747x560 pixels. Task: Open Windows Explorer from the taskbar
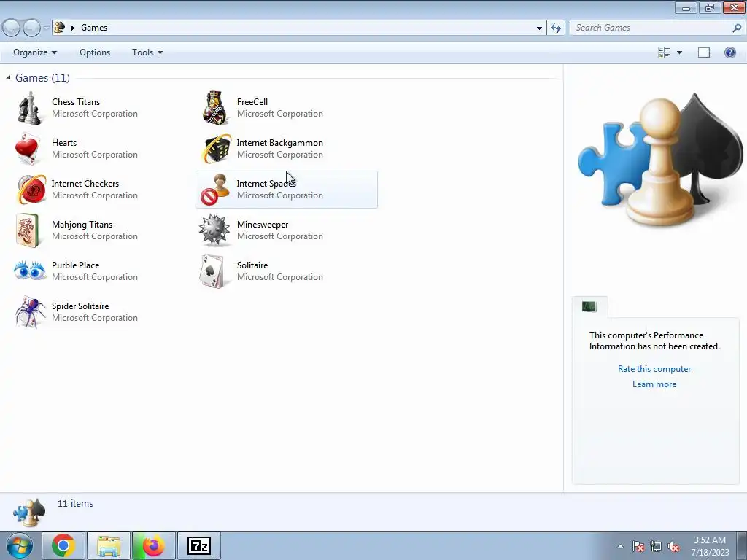click(109, 545)
